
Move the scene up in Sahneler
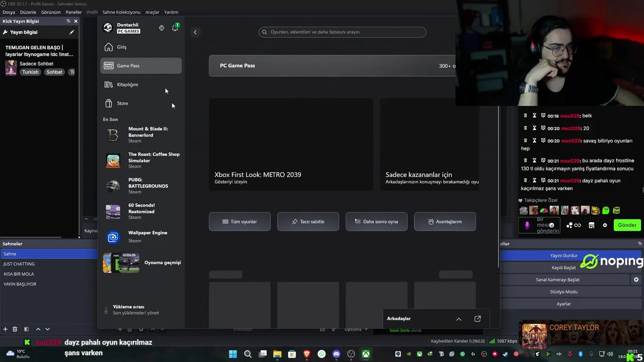[38, 329]
